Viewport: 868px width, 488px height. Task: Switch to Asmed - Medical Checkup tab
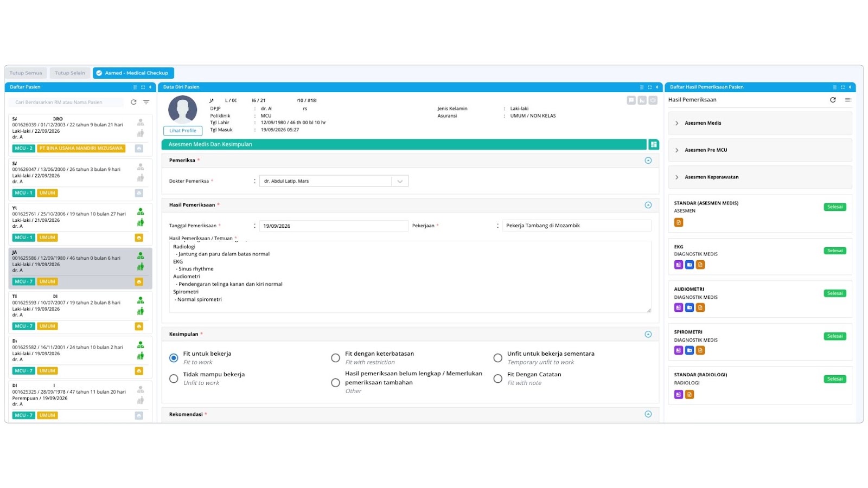(133, 73)
